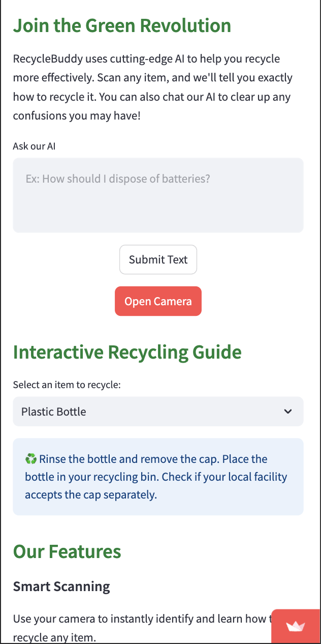
Task: Click the RecycleBuddy intro paragraph
Action: [x=152, y=87]
